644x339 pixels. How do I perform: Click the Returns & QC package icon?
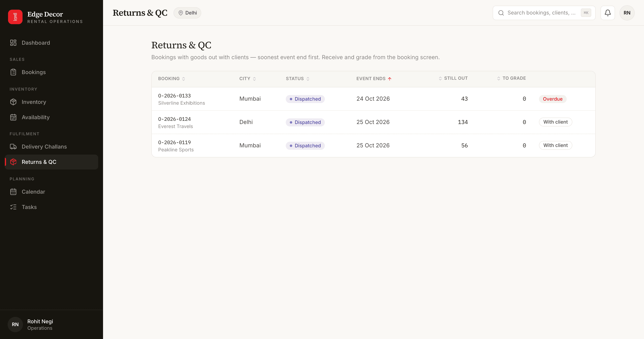(x=13, y=162)
